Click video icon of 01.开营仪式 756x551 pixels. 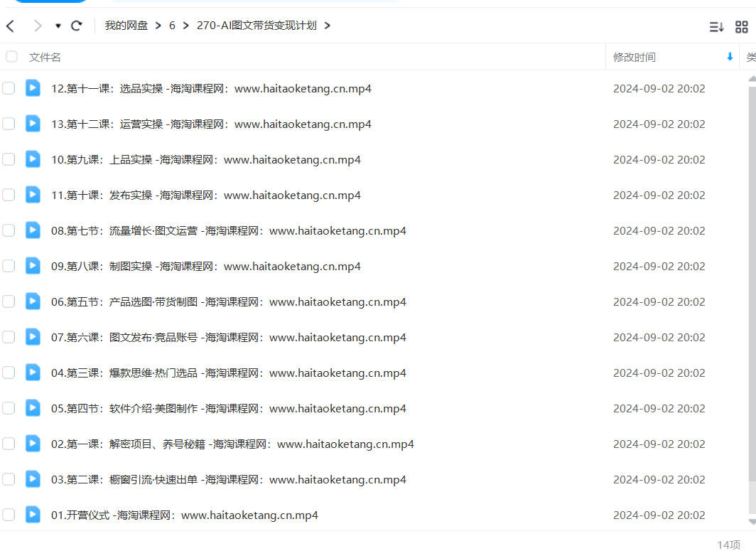pos(33,514)
